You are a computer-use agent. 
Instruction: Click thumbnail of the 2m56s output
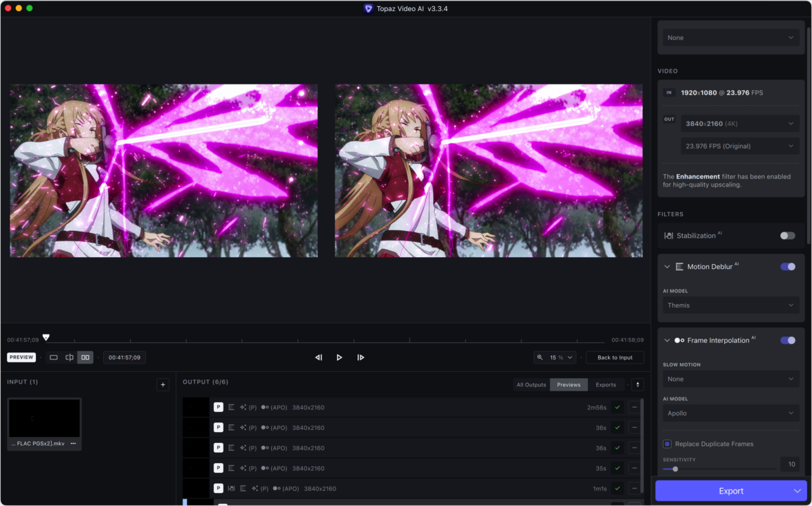click(x=196, y=408)
